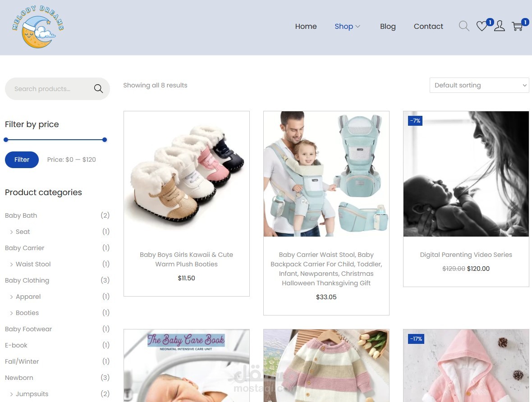Open the Fall/Winter category
Screen dimensions: 532x402
tap(22, 361)
